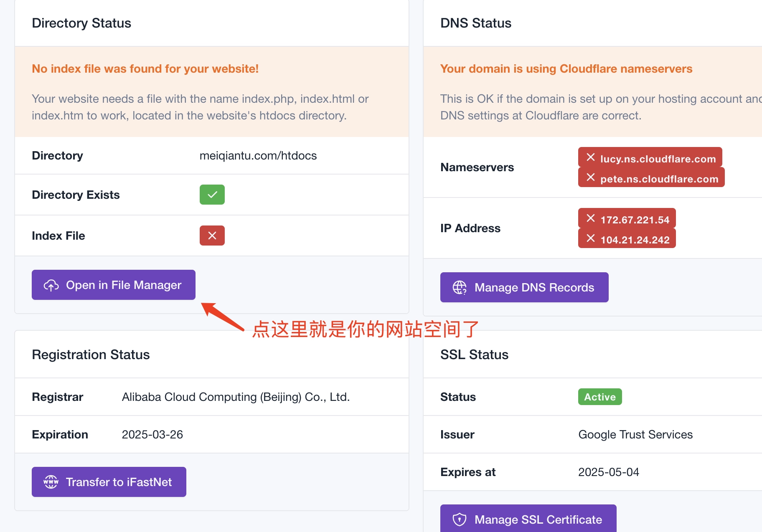Screen dimensions: 762x532
Task: Click the No index file warning heading
Action: 145,68
